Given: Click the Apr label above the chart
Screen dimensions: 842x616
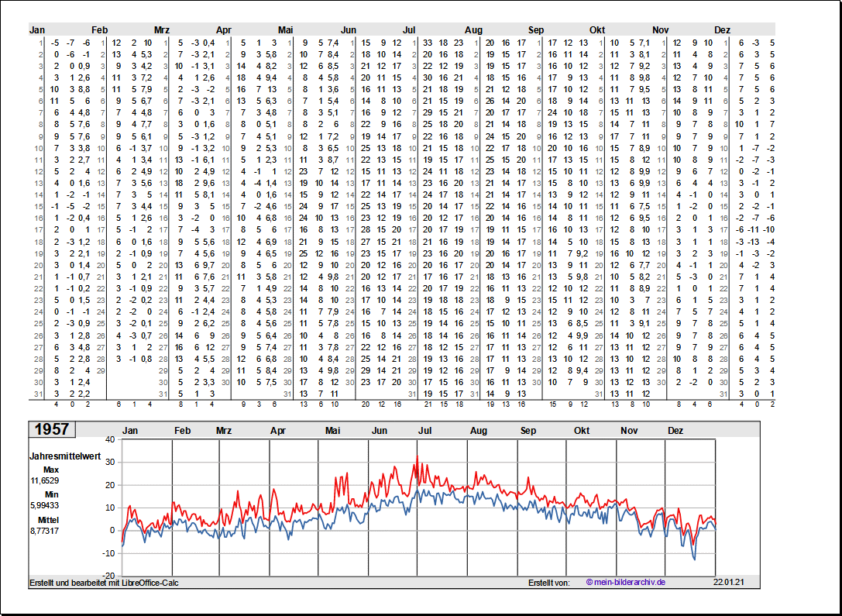Looking at the screenshot, I should tap(278, 430).
